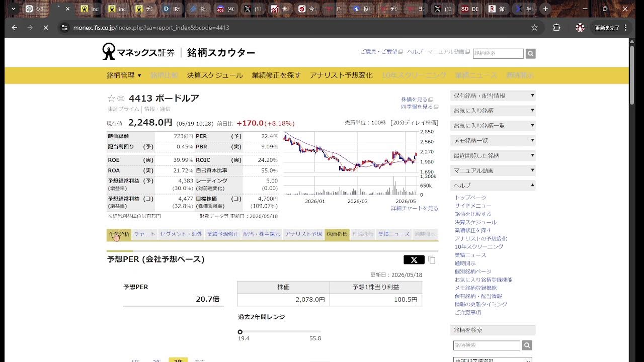Screen dimensions: 644x362
Task: Expand the 保有銘柄・配当情報 panel
Action: pos(493,96)
